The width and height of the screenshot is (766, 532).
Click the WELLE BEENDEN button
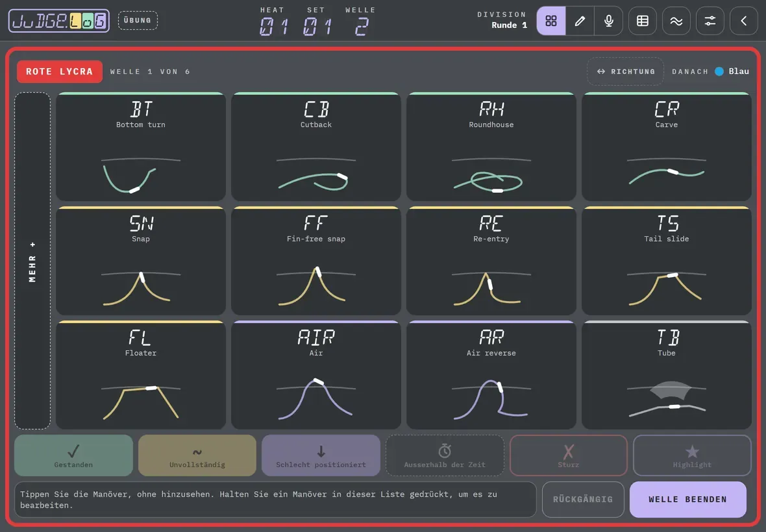[688, 500]
